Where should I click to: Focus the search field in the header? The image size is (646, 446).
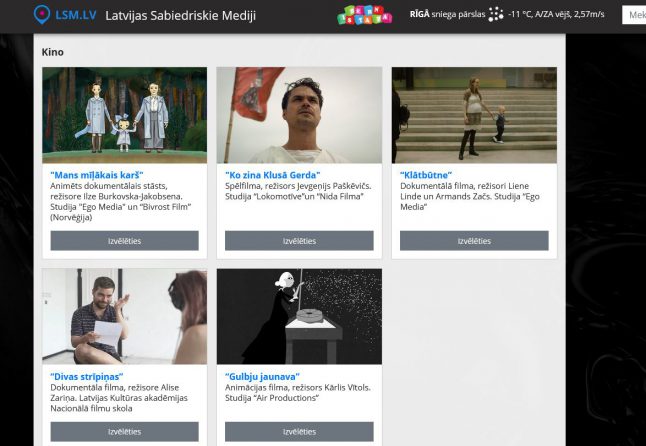tap(634, 15)
